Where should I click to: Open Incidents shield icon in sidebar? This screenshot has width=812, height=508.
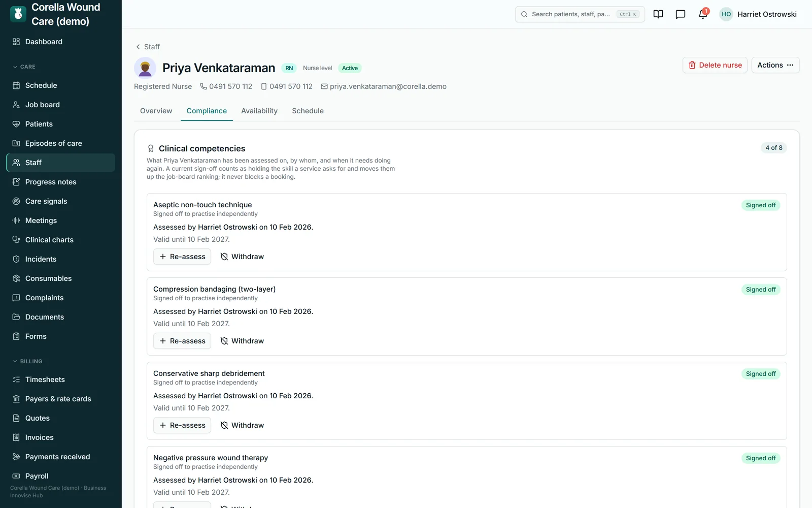point(16,259)
